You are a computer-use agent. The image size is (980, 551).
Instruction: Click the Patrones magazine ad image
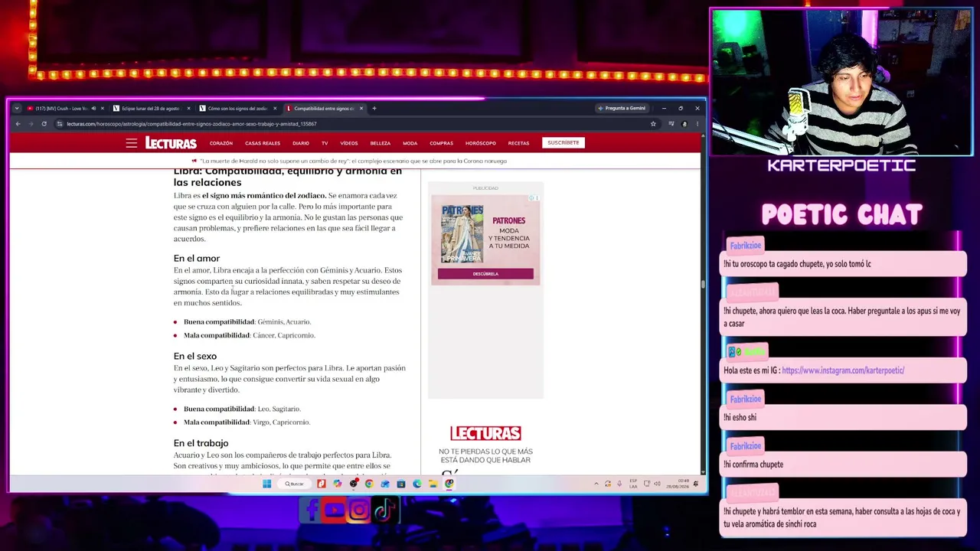[x=462, y=234]
